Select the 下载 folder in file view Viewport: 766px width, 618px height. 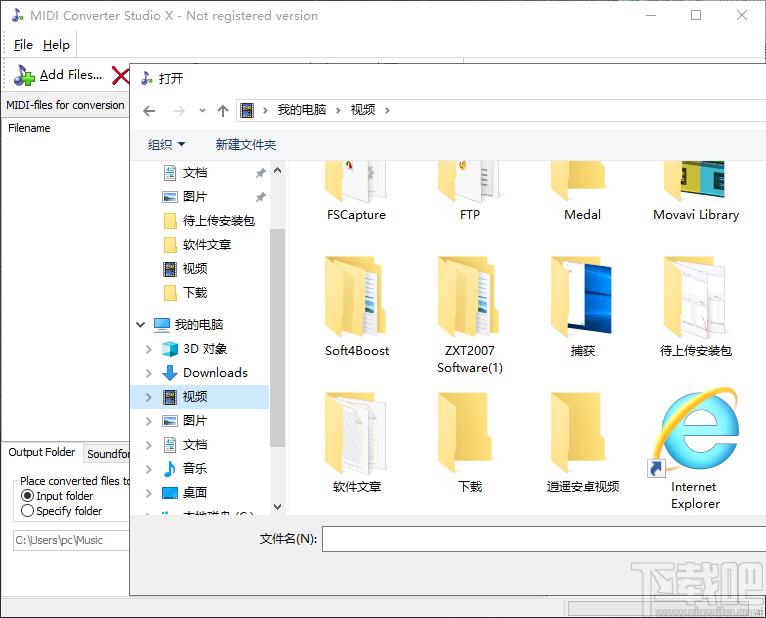(469, 443)
